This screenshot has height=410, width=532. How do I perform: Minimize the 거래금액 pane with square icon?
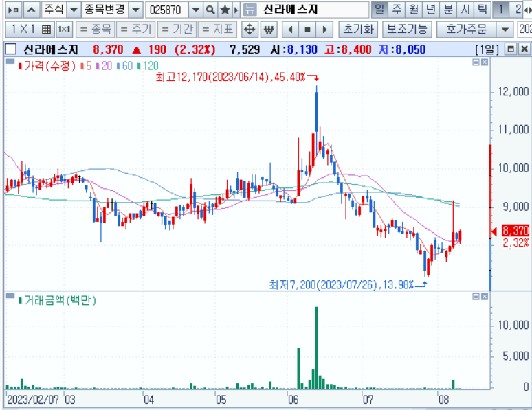click(476, 297)
